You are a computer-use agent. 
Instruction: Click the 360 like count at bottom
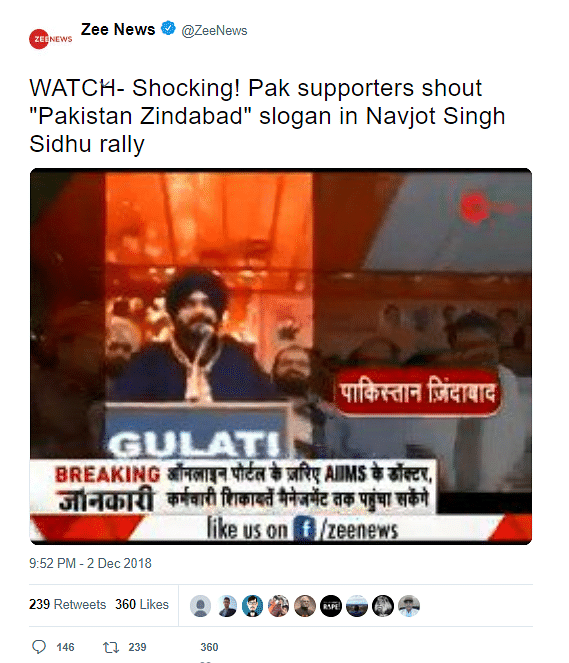209,647
